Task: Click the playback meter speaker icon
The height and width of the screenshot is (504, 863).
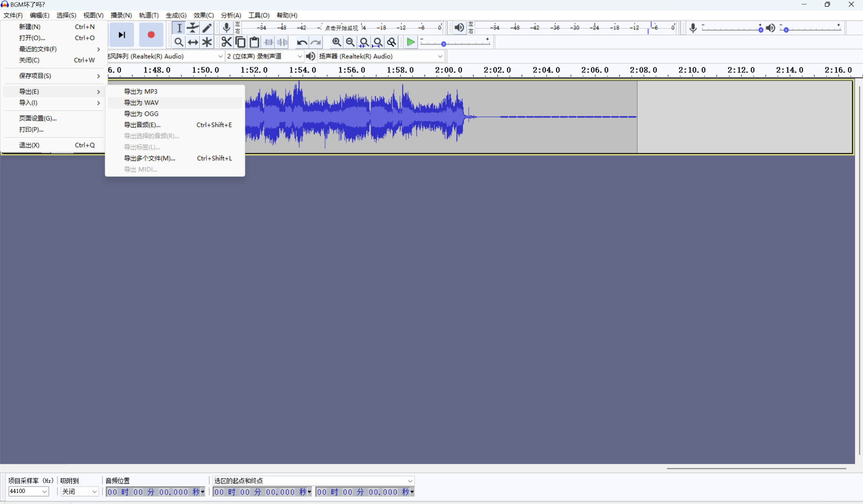Action: coord(459,27)
